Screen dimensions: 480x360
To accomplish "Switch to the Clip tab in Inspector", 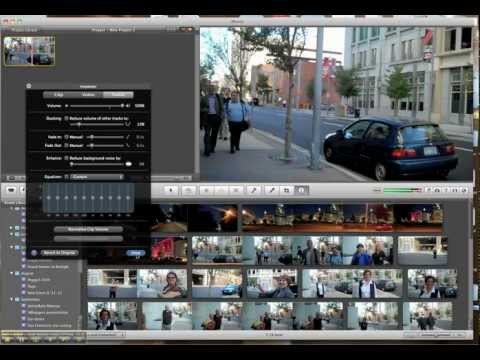I will pyautogui.click(x=58, y=95).
